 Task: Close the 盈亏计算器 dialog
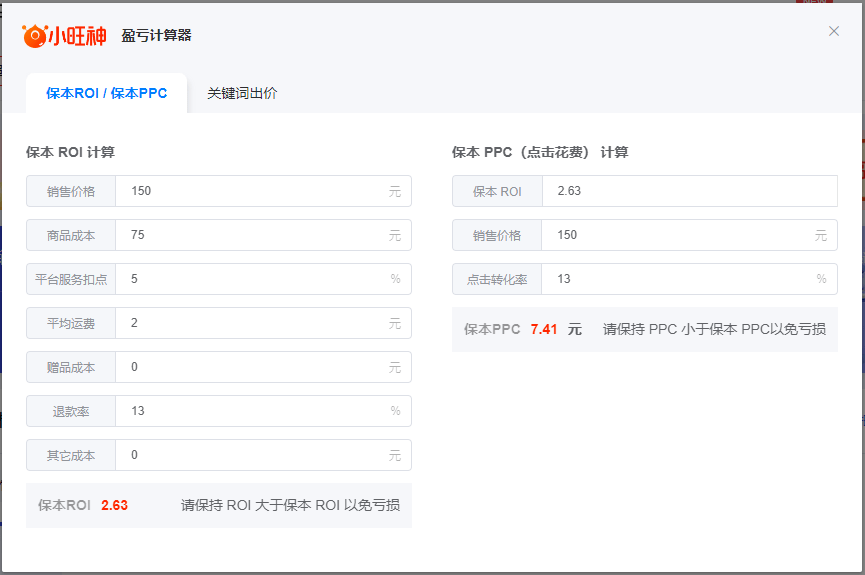[x=834, y=31]
